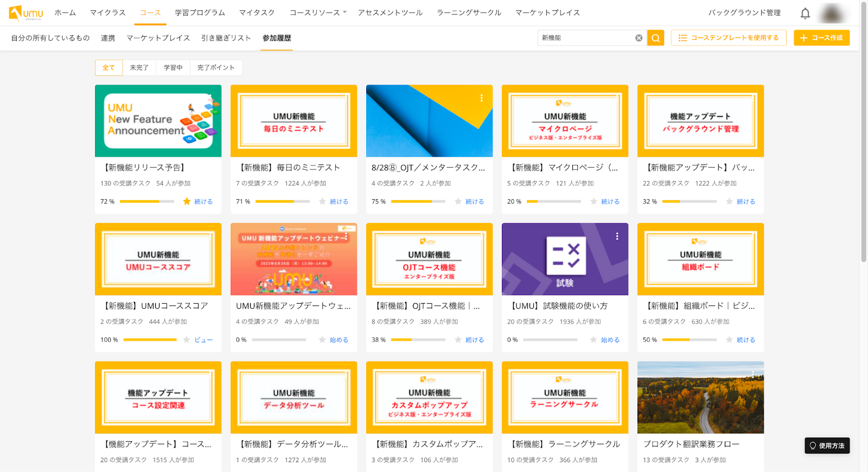Open ラーニングサークル course thumbnail
Image resolution: width=868 pixels, height=472 pixels.
click(x=565, y=397)
